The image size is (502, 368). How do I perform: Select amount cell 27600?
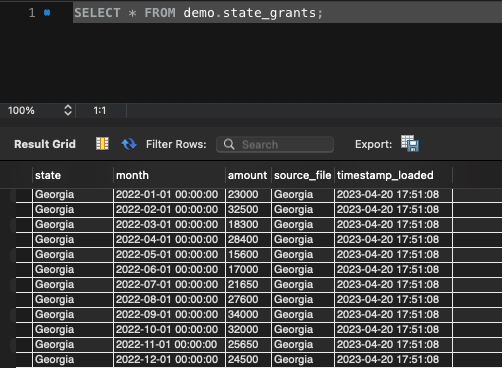248,300
